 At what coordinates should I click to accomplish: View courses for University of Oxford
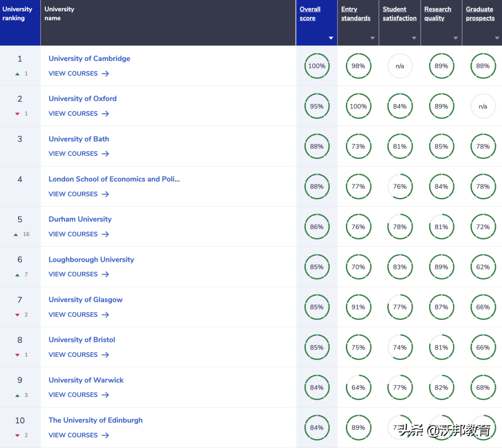pyautogui.click(x=79, y=113)
